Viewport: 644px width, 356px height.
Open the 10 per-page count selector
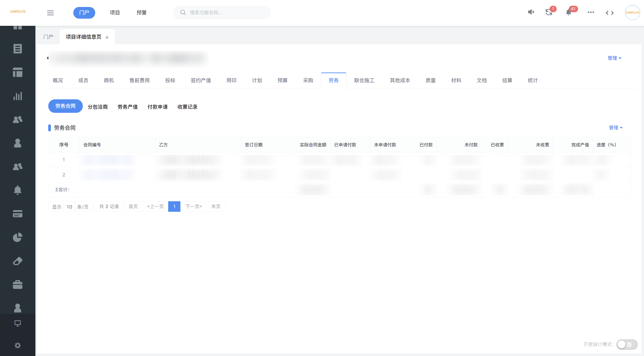pyautogui.click(x=69, y=207)
